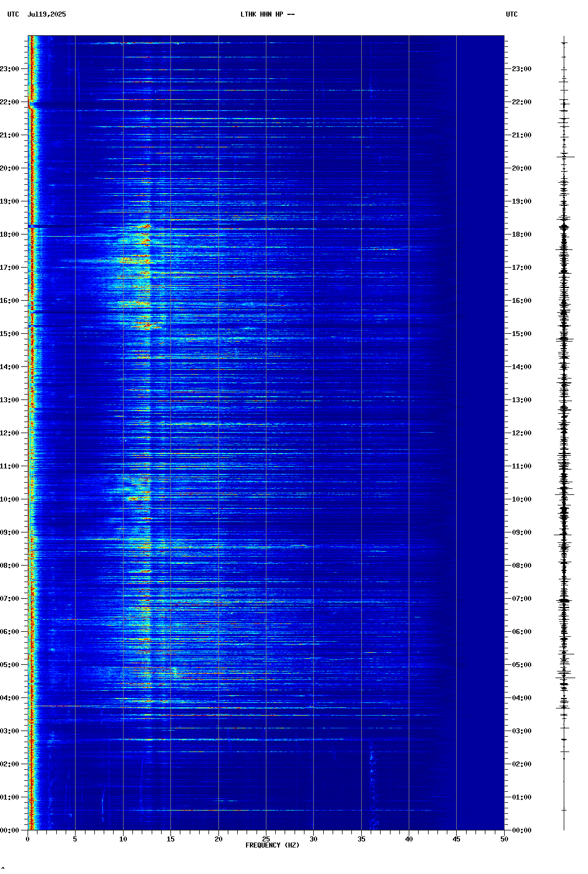Click the right-axis 18:00 time label
Screen dimensions: 588x874
point(522,235)
